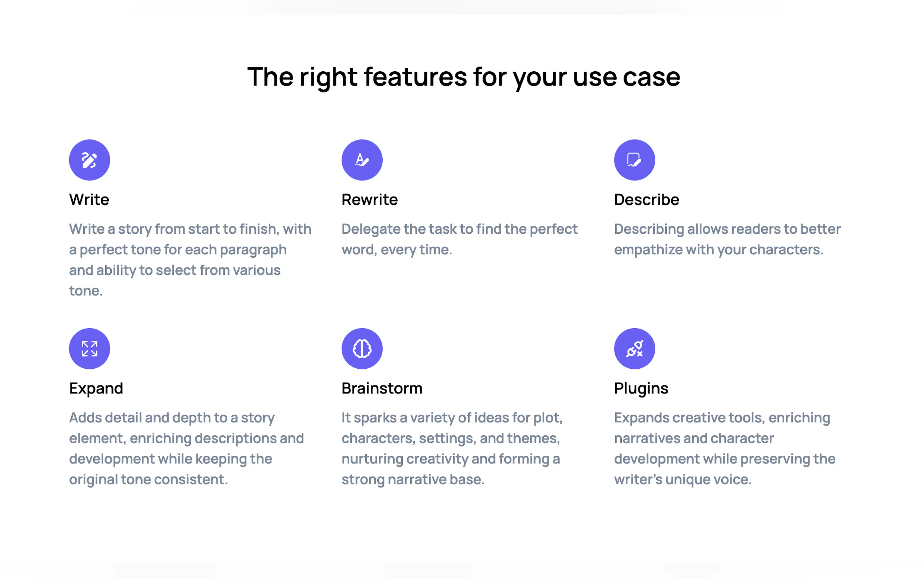Click the phrase "use case" in headline
Screen dimensions: 924x578
click(626, 77)
